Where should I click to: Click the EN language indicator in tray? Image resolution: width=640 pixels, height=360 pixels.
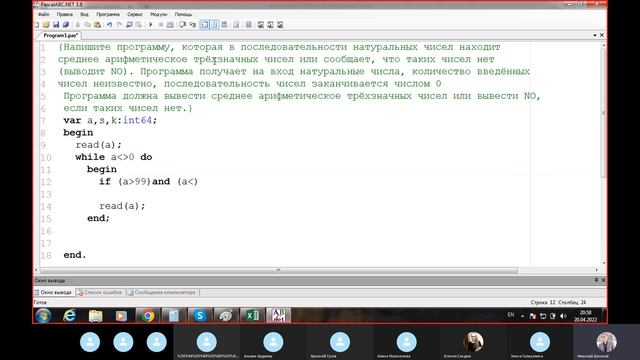tap(511, 315)
